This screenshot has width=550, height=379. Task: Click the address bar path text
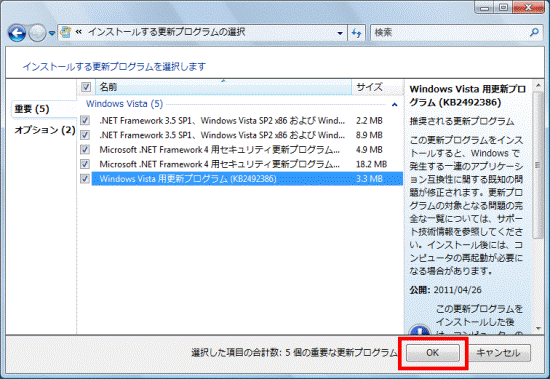[x=166, y=32]
